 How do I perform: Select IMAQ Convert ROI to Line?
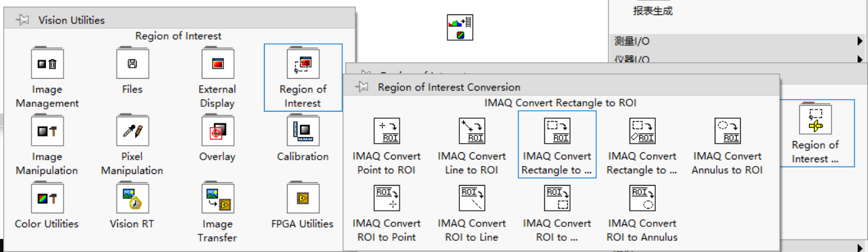[x=472, y=198]
